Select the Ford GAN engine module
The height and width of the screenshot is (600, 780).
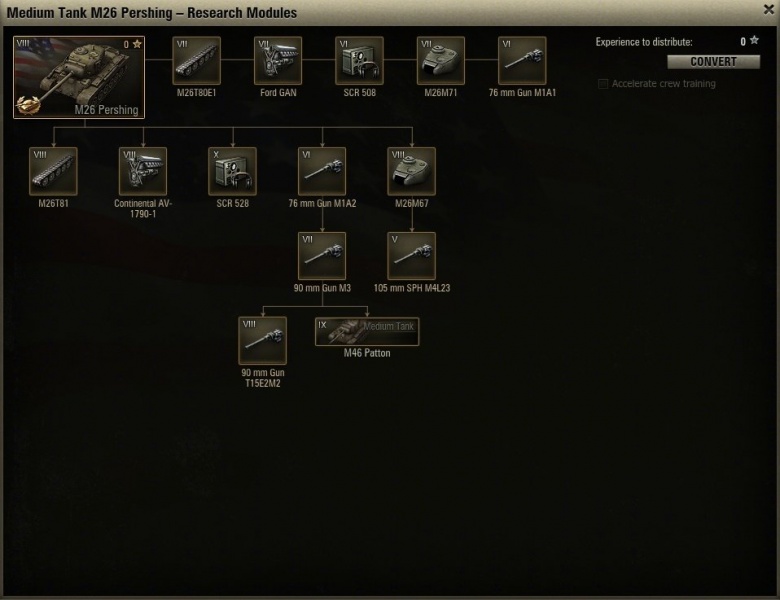point(278,61)
